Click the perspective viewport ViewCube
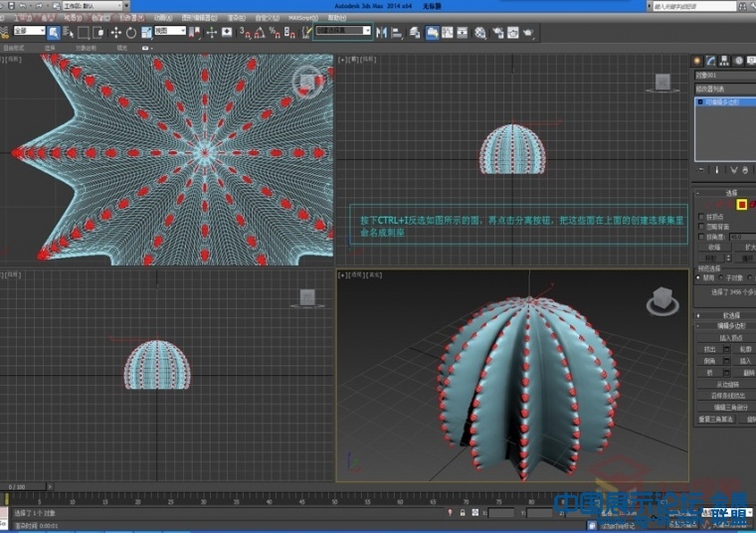Screen dimensions: 756x533 (x=662, y=300)
